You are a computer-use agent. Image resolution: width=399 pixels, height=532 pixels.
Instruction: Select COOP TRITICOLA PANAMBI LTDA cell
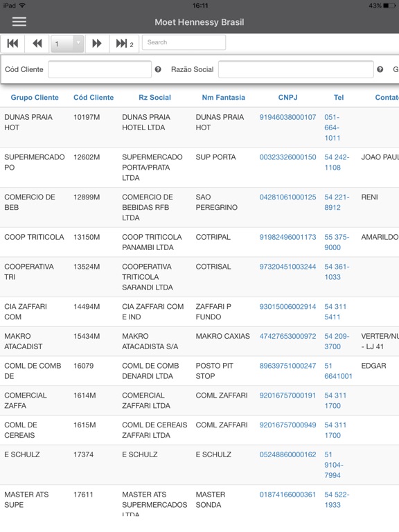(152, 242)
